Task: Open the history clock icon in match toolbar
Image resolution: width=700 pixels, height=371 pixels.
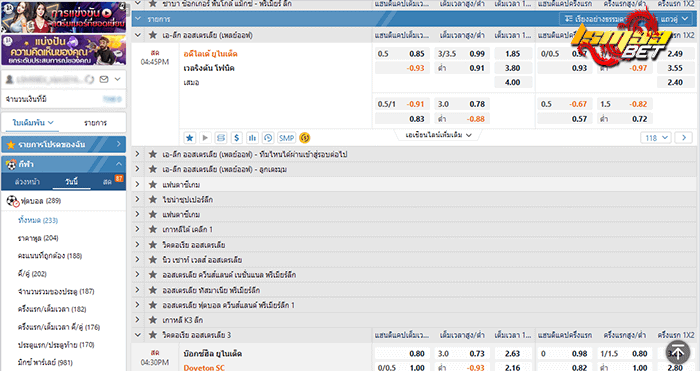Action: coord(268,138)
